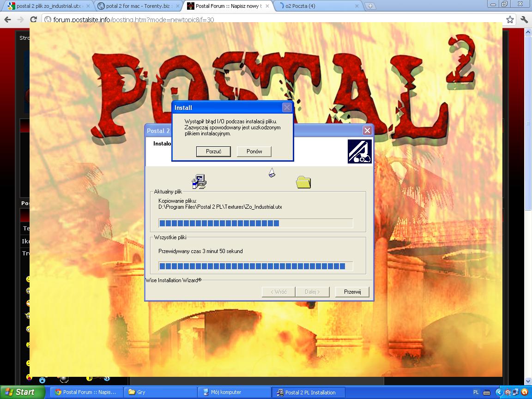
Task: Reload the forum page
Action: [x=33, y=20]
